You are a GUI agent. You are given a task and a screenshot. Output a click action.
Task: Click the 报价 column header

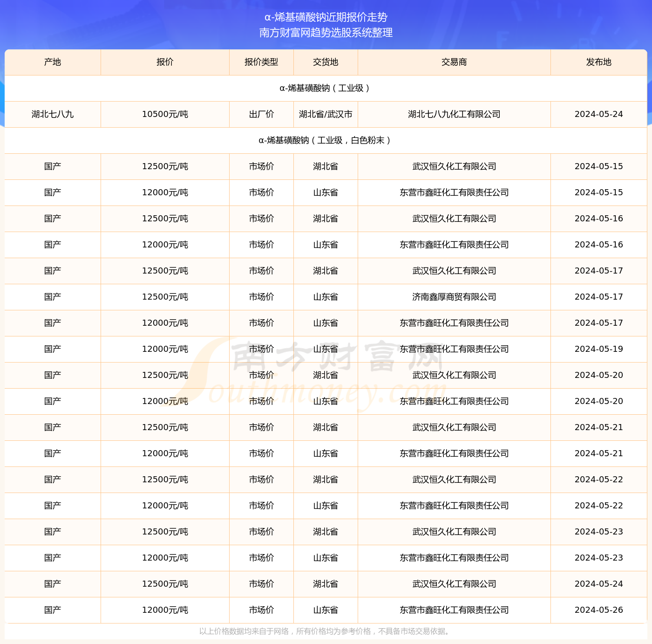[x=165, y=62]
